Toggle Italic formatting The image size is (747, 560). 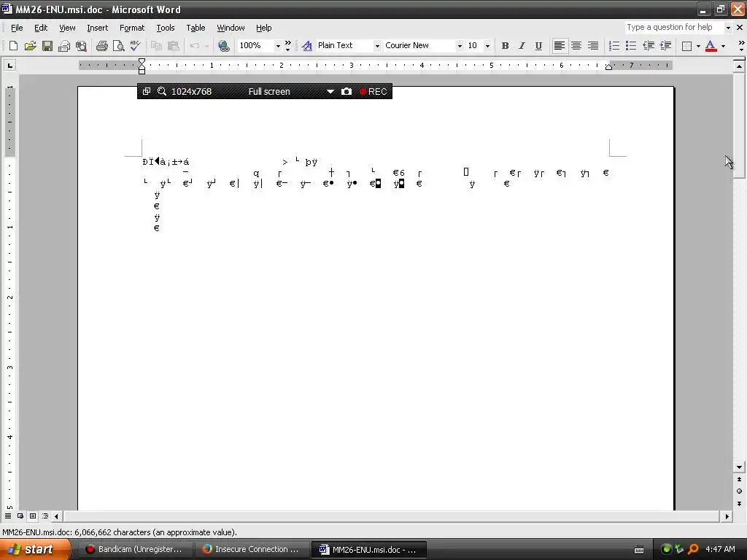[x=522, y=46]
